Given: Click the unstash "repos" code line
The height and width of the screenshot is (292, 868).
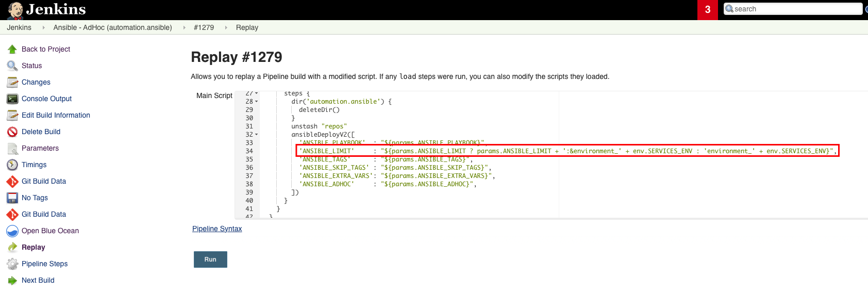Looking at the screenshot, I should pos(319,126).
